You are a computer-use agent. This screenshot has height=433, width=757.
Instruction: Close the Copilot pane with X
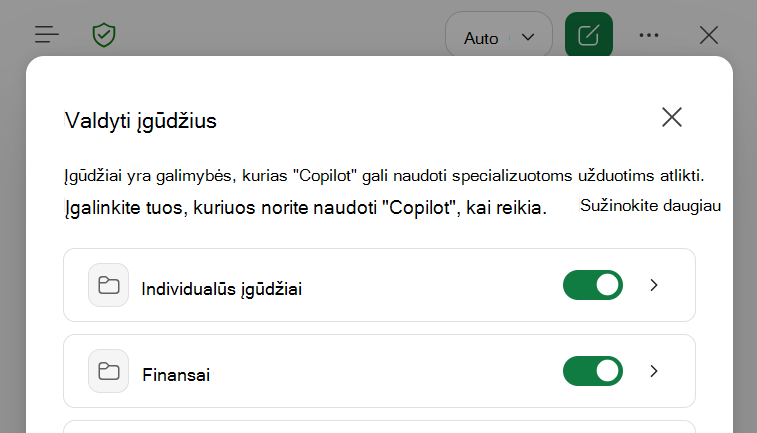(709, 35)
